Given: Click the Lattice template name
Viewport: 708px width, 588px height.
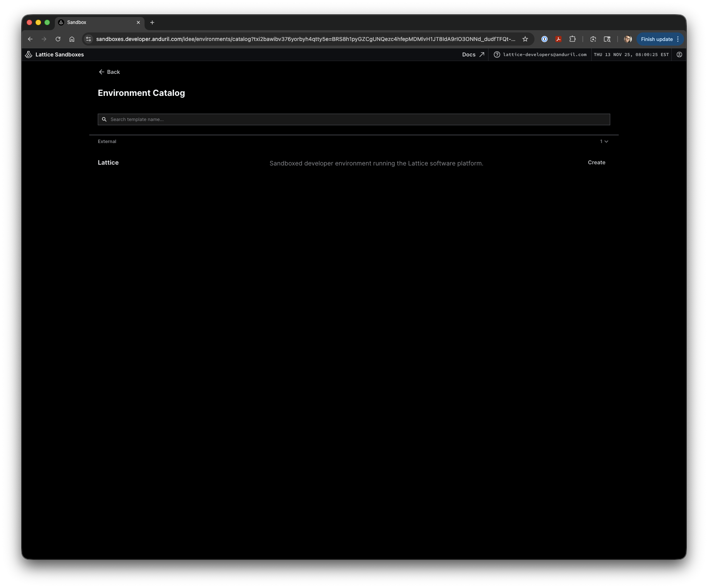Looking at the screenshot, I should [x=108, y=163].
